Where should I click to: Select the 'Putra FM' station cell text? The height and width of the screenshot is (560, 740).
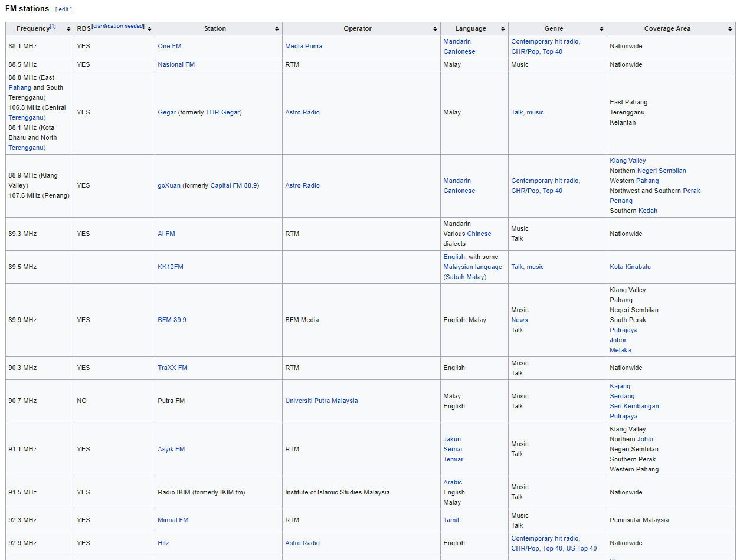tap(171, 401)
